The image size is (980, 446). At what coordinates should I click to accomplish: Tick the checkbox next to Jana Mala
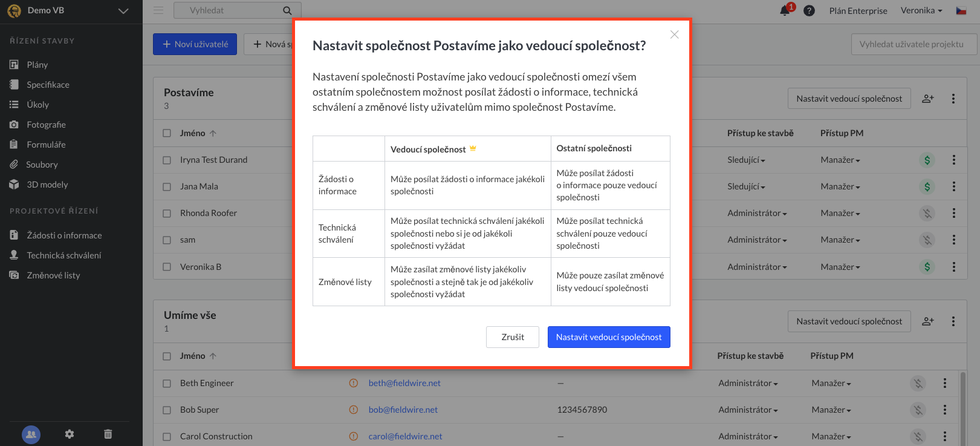(167, 186)
